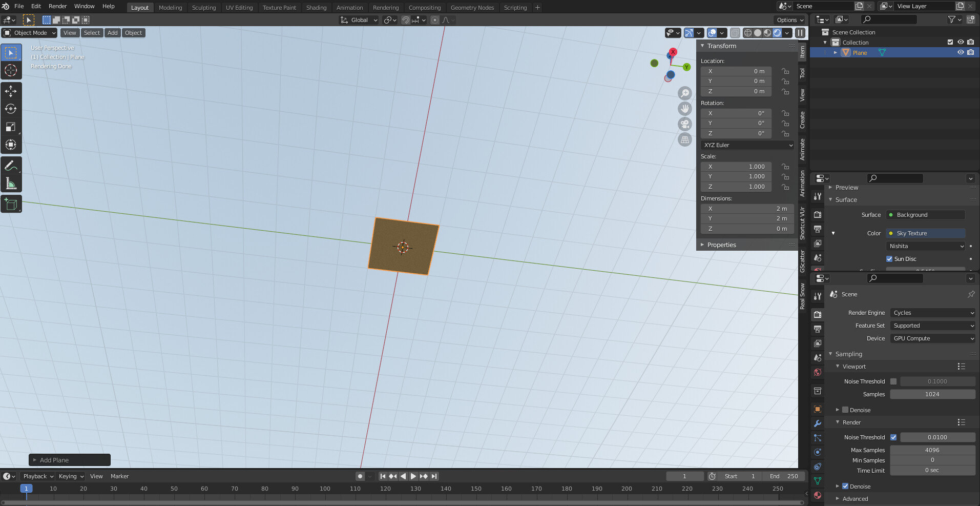Select the Add Cube tool
The height and width of the screenshot is (506, 980).
[x=11, y=204]
